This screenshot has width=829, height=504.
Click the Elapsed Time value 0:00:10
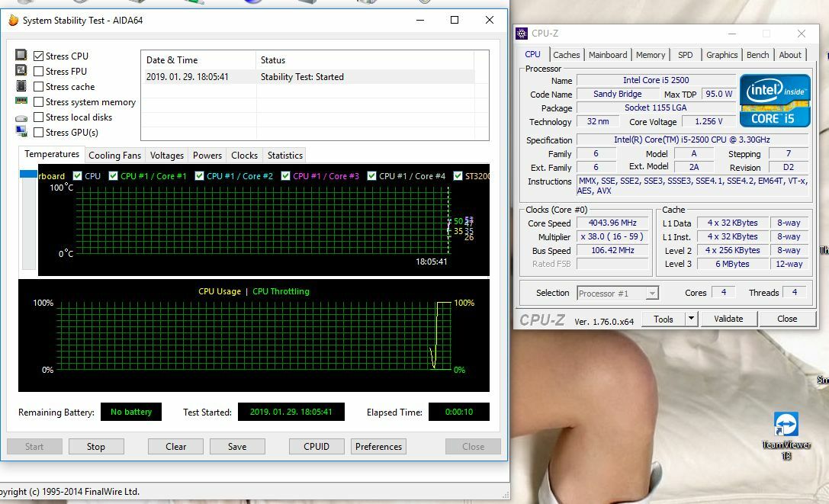tap(459, 412)
